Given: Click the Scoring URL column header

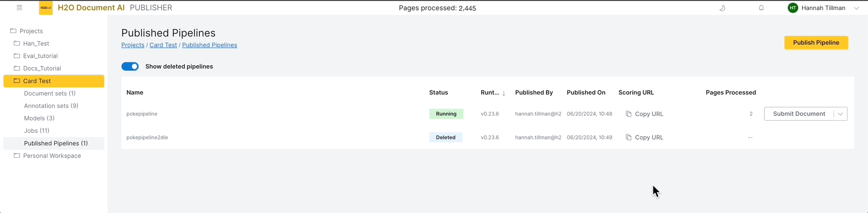Looking at the screenshot, I should tap(636, 93).
